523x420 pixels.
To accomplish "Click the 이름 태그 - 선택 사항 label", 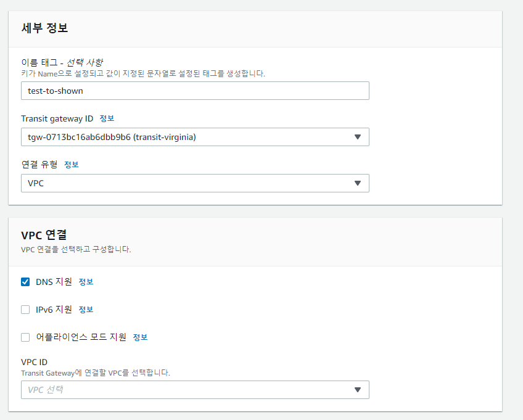I will 62,62.
